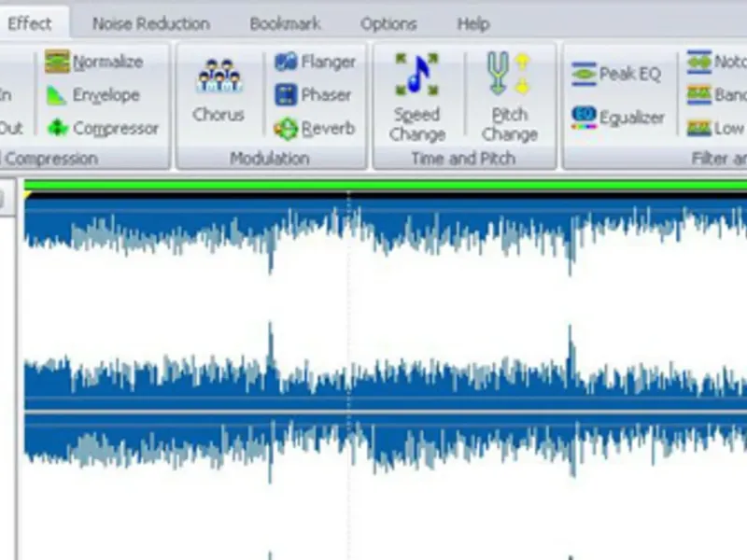Select the Notch filter icon

(x=699, y=62)
